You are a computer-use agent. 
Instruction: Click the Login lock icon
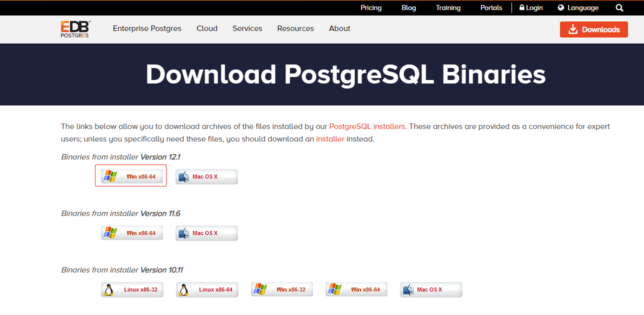522,8
